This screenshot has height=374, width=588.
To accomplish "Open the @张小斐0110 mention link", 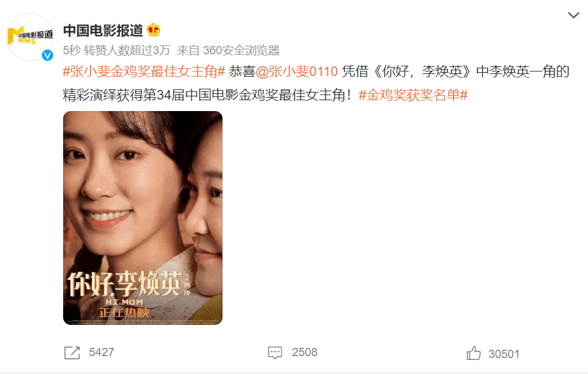I will (297, 71).
